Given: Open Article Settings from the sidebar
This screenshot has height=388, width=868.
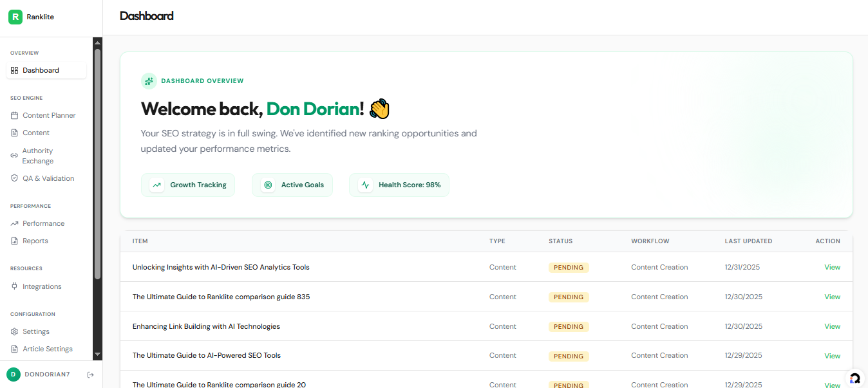Looking at the screenshot, I should coord(49,349).
